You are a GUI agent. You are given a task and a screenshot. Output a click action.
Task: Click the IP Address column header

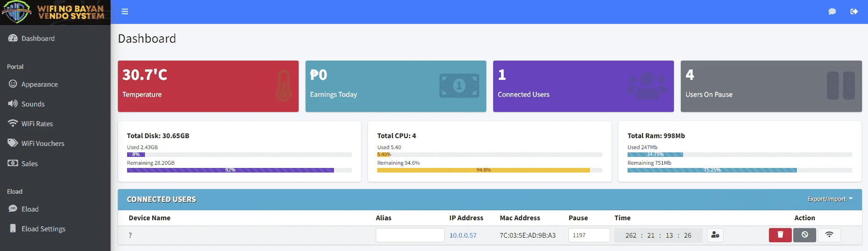(x=466, y=218)
